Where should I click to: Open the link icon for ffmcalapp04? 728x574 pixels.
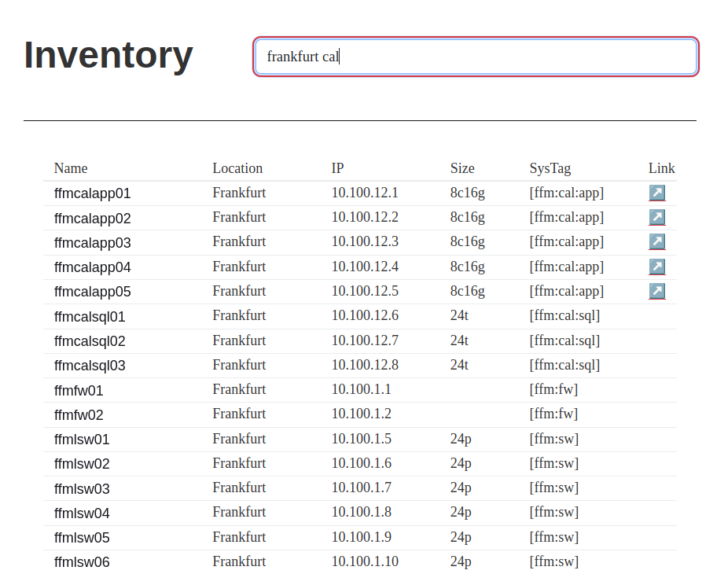coord(656,267)
